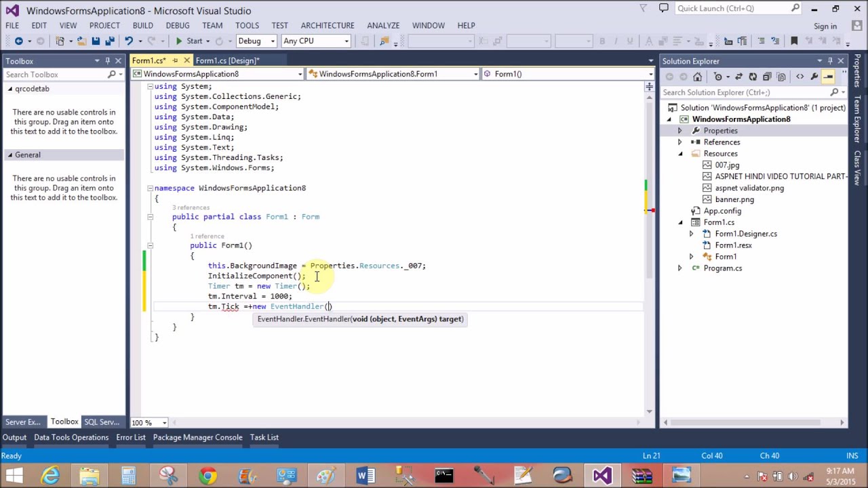Viewport: 868px width, 488px height.
Task: Collapse the Form1.cs node
Action: 680,222
